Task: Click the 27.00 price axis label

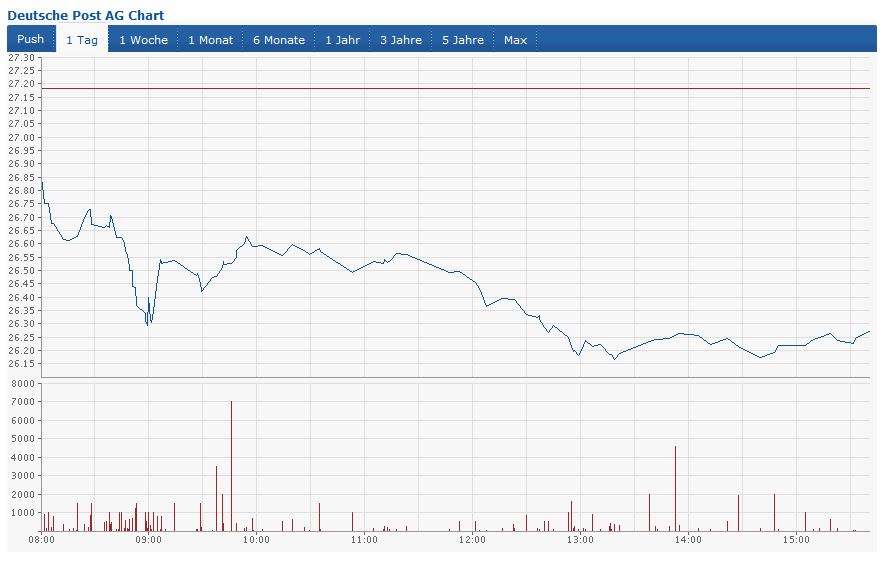Action: 21,138
